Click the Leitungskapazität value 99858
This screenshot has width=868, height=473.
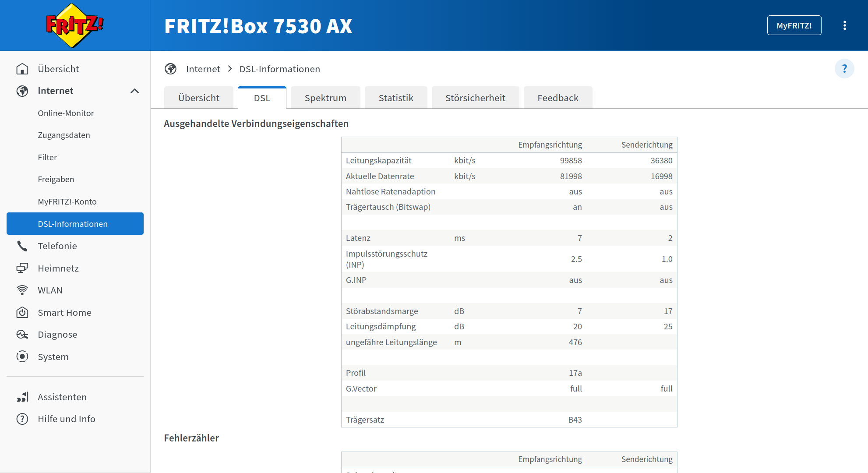[x=571, y=161]
